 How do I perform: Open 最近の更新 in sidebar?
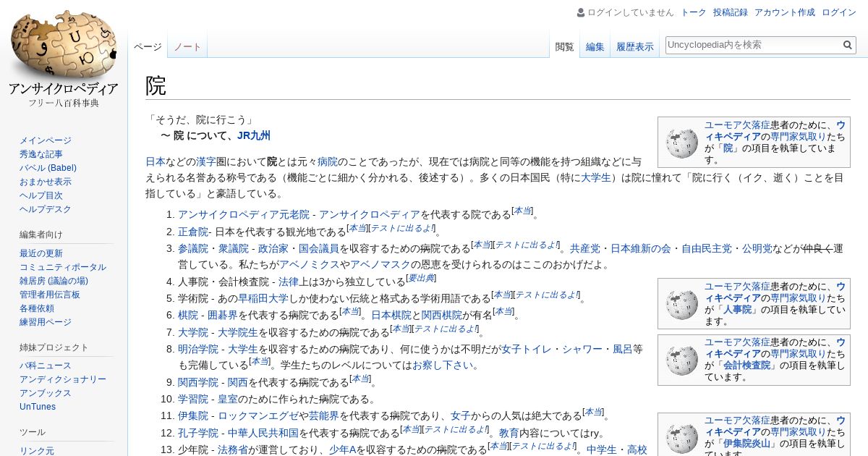[41, 253]
